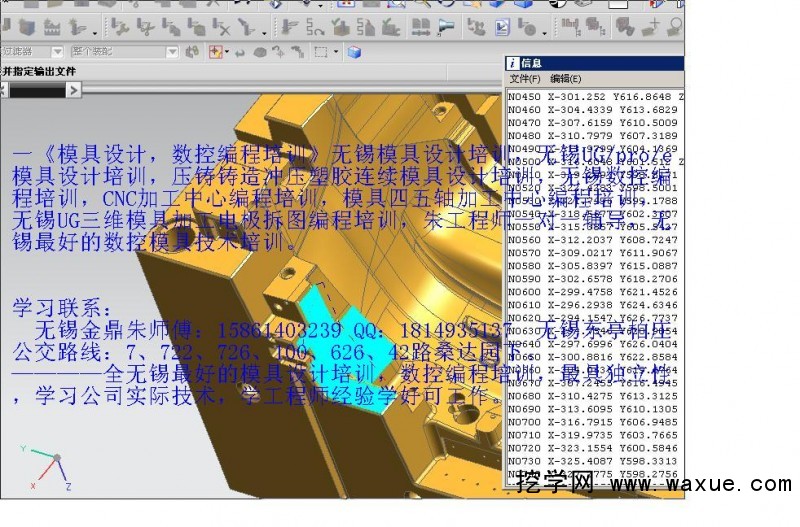Click the post process icon beside flashlight
The height and width of the screenshot is (527, 800).
click(477, 27)
